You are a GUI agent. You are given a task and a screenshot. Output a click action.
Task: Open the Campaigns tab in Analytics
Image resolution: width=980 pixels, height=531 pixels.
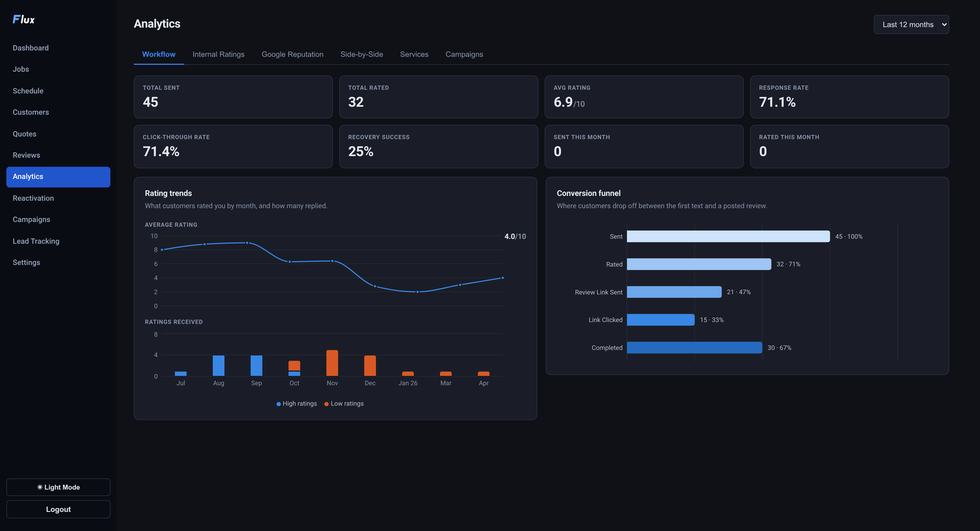pyautogui.click(x=464, y=55)
